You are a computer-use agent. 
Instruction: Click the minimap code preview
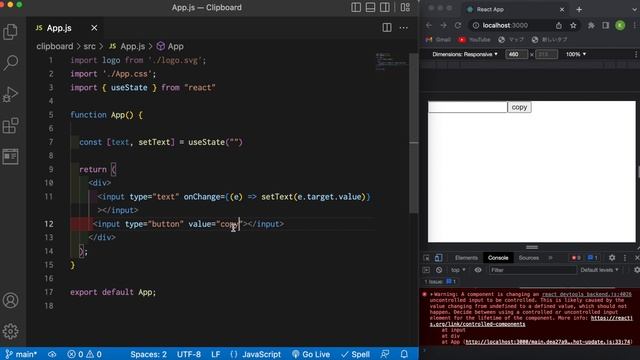[391, 61]
